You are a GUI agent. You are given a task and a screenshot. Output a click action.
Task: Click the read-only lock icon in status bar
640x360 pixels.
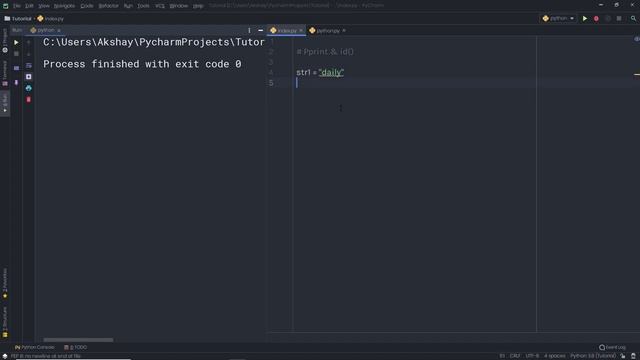(623, 356)
